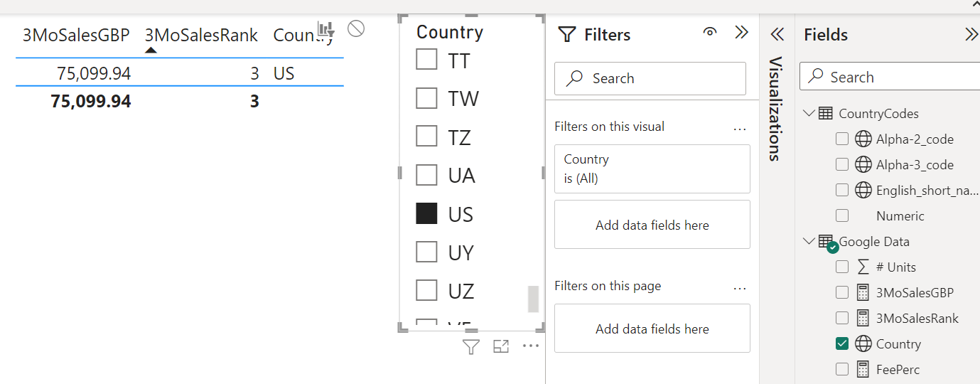980x384 pixels.
Task: Check the English_short_na... field checkbox
Action: pyautogui.click(x=842, y=190)
